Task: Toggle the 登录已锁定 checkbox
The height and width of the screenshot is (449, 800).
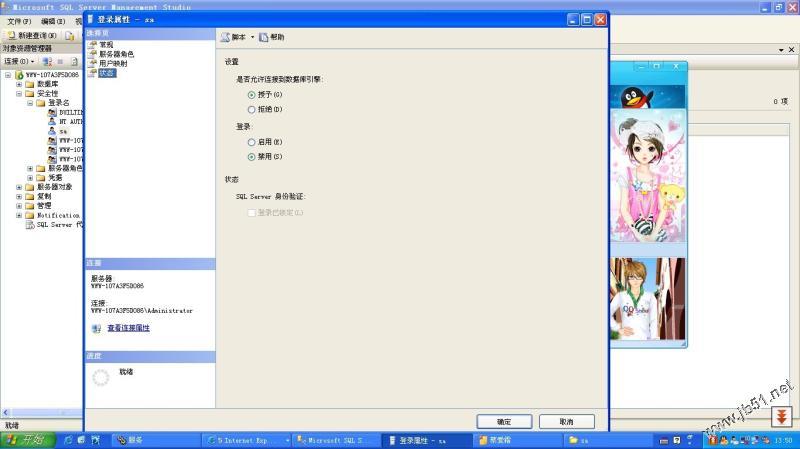Action: [x=251, y=213]
